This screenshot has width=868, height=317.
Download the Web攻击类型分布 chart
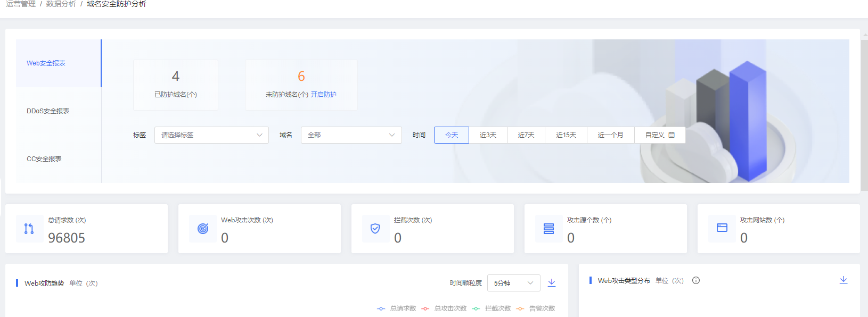coord(844,280)
